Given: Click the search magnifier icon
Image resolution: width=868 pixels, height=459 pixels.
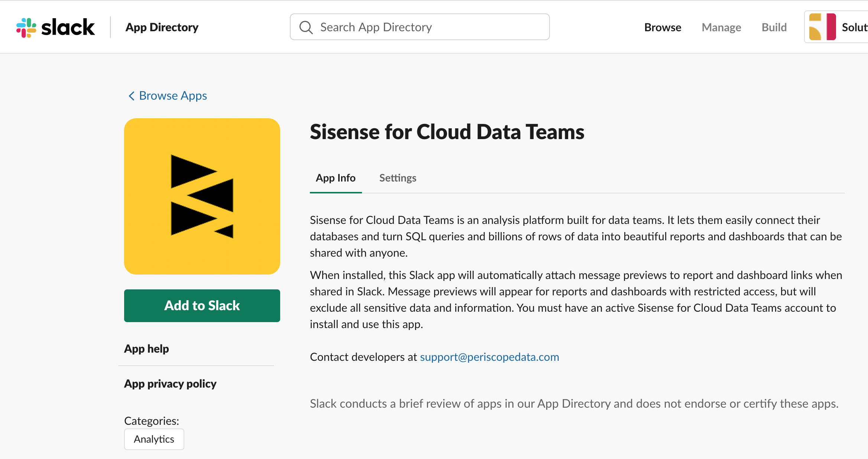Looking at the screenshot, I should [306, 27].
